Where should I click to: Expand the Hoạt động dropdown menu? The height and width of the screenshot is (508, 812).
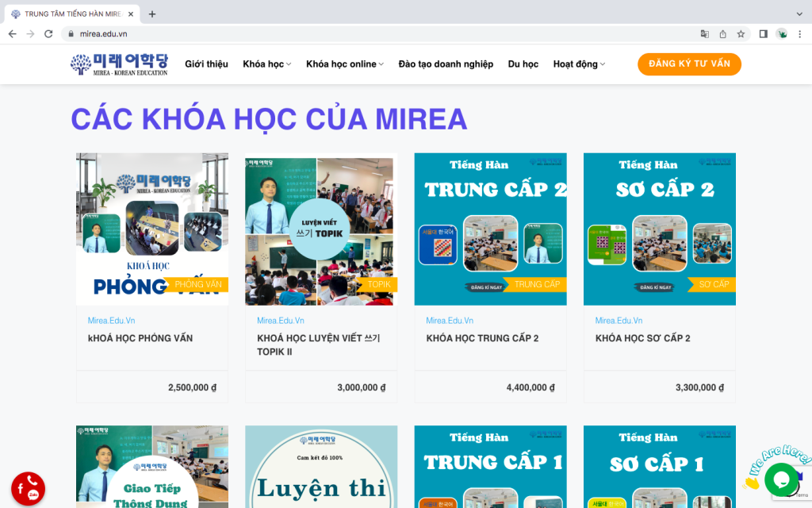579,64
